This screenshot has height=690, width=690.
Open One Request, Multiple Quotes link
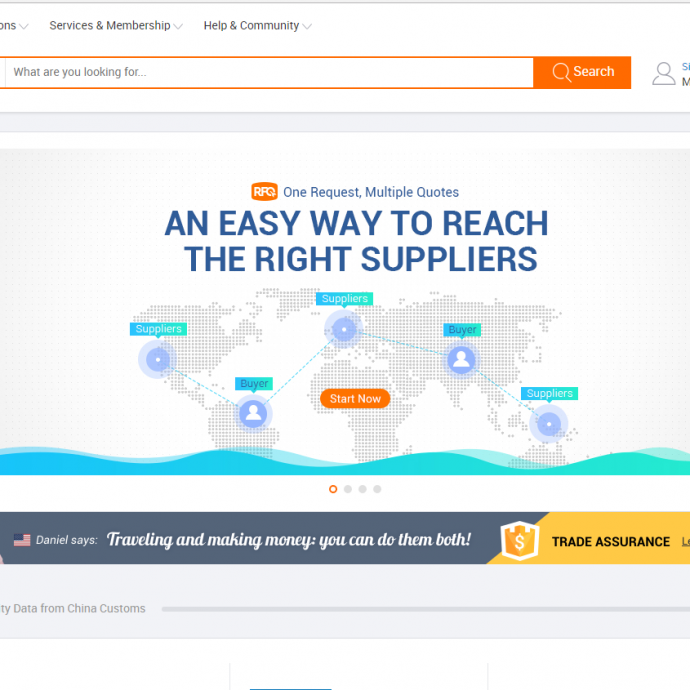tap(371, 192)
